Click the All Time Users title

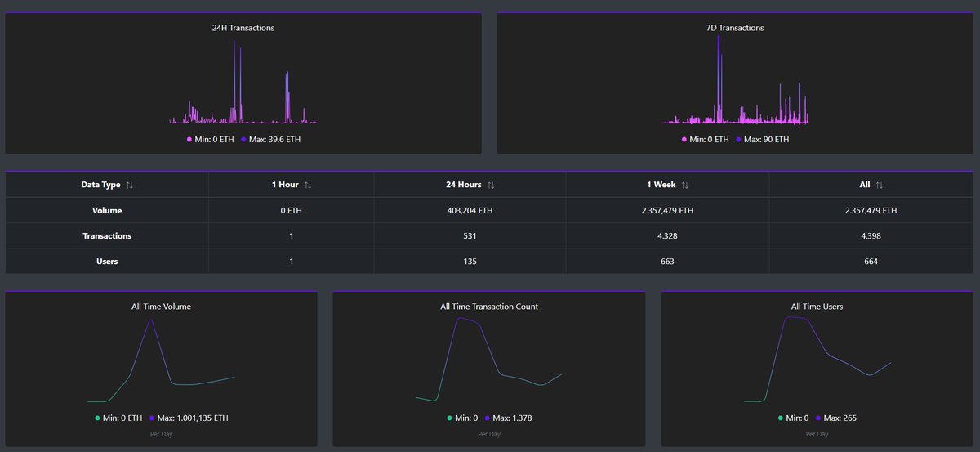[817, 307]
